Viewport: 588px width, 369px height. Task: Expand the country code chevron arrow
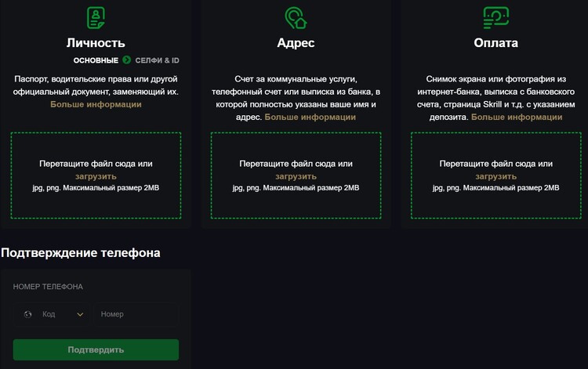(x=80, y=314)
